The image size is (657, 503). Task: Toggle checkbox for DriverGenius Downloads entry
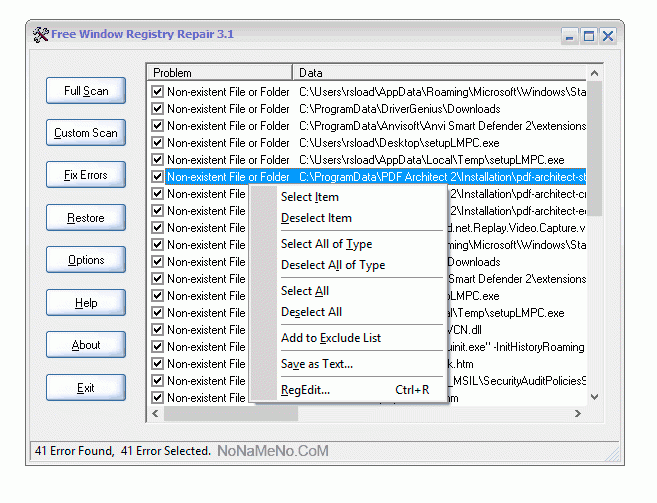(x=157, y=109)
